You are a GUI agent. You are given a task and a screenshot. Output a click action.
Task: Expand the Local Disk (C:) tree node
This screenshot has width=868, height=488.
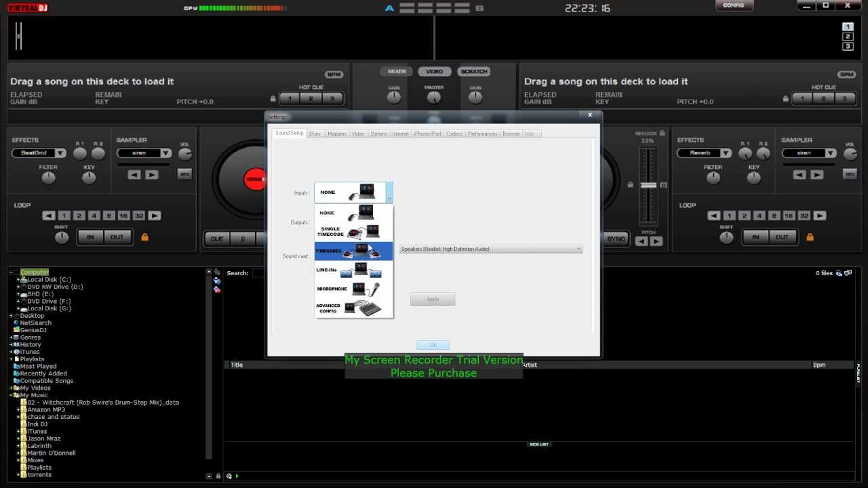pyautogui.click(x=18, y=280)
